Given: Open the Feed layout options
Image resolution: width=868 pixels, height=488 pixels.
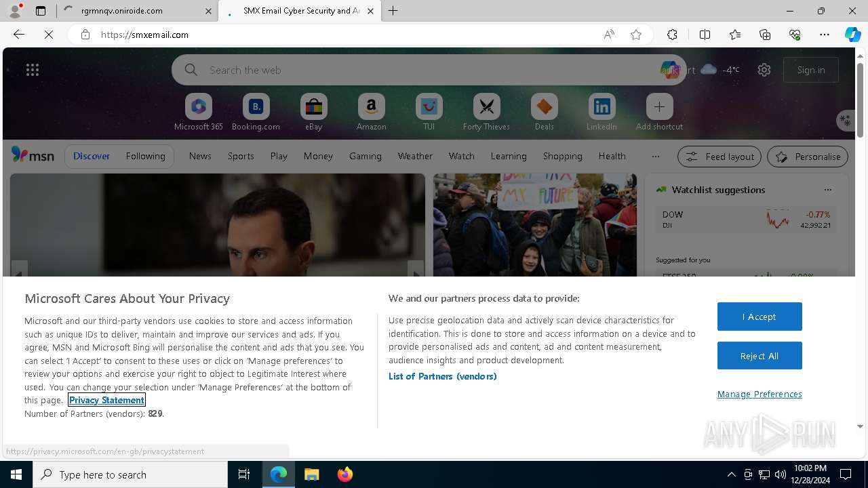Looking at the screenshot, I should [x=719, y=157].
